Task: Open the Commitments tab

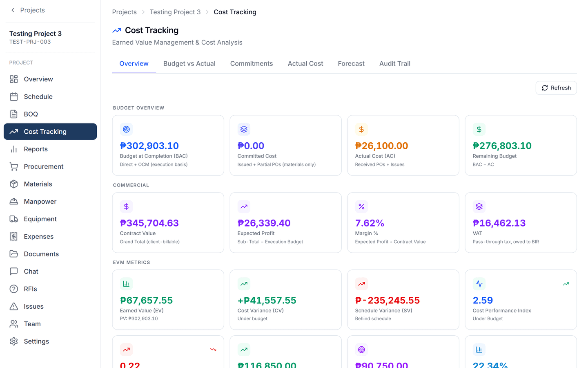Action: tap(252, 64)
